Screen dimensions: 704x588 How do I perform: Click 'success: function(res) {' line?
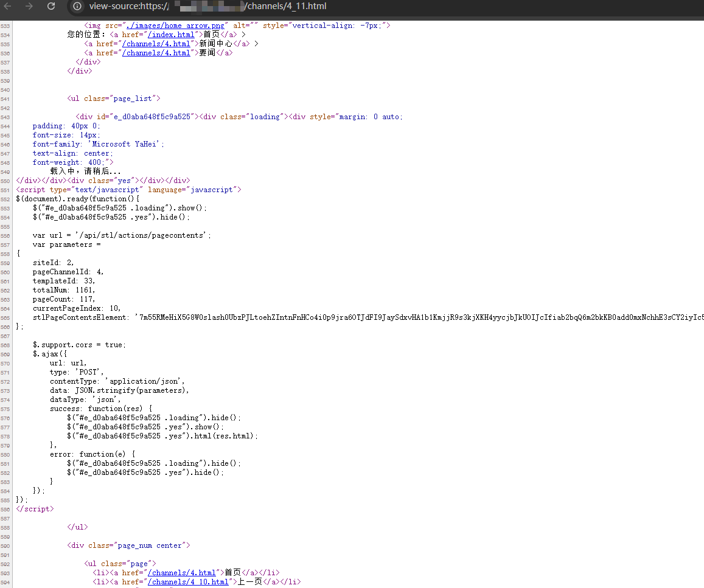[101, 409]
